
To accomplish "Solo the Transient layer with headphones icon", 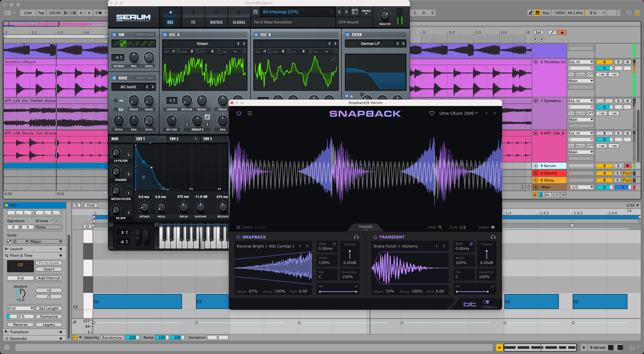I will [x=493, y=237].
